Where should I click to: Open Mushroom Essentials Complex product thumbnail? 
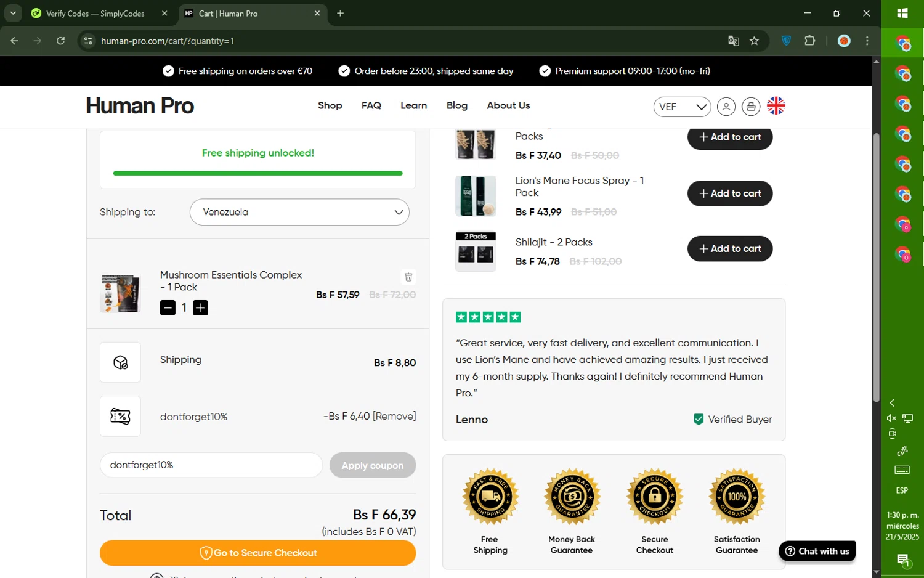[x=120, y=293]
